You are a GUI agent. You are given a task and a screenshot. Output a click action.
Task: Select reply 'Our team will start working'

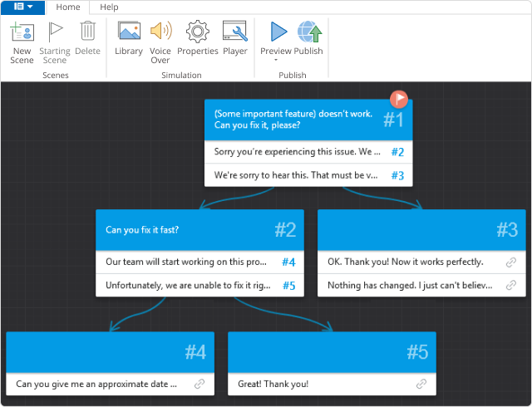pos(199,262)
